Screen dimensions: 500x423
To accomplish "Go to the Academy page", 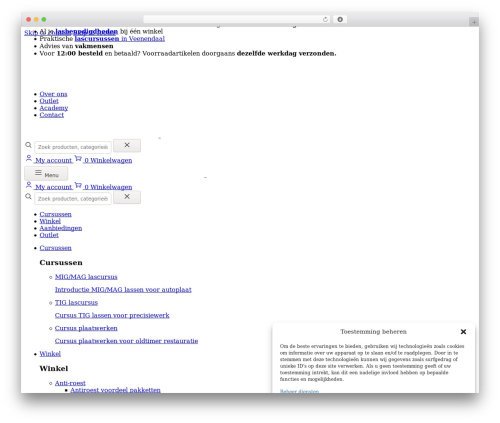I will tap(54, 108).
